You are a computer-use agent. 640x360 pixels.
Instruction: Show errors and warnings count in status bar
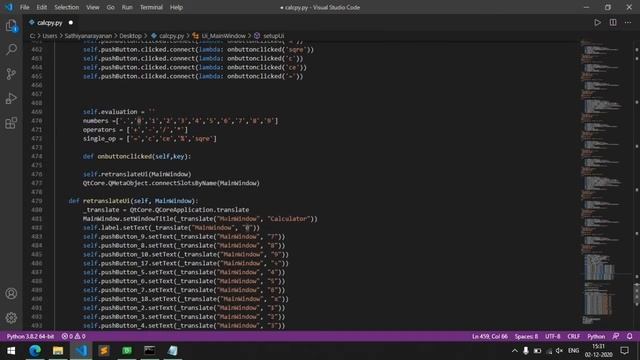[x=73, y=336]
